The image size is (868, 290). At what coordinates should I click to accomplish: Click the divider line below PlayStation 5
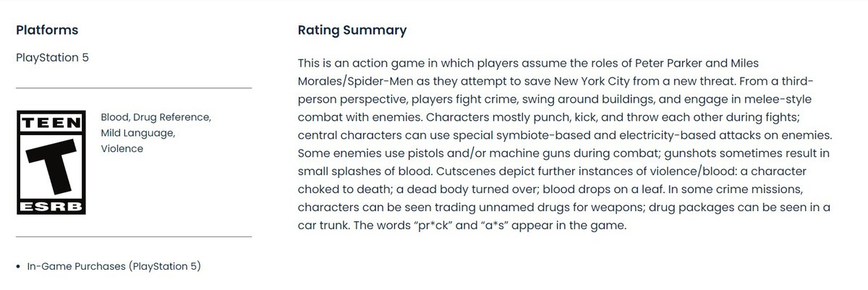click(134, 88)
